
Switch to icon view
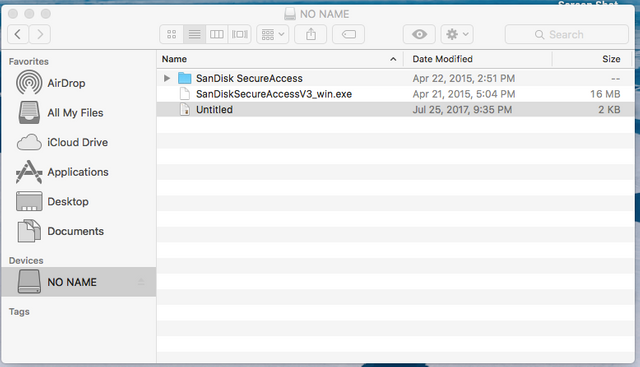click(x=172, y=34)
